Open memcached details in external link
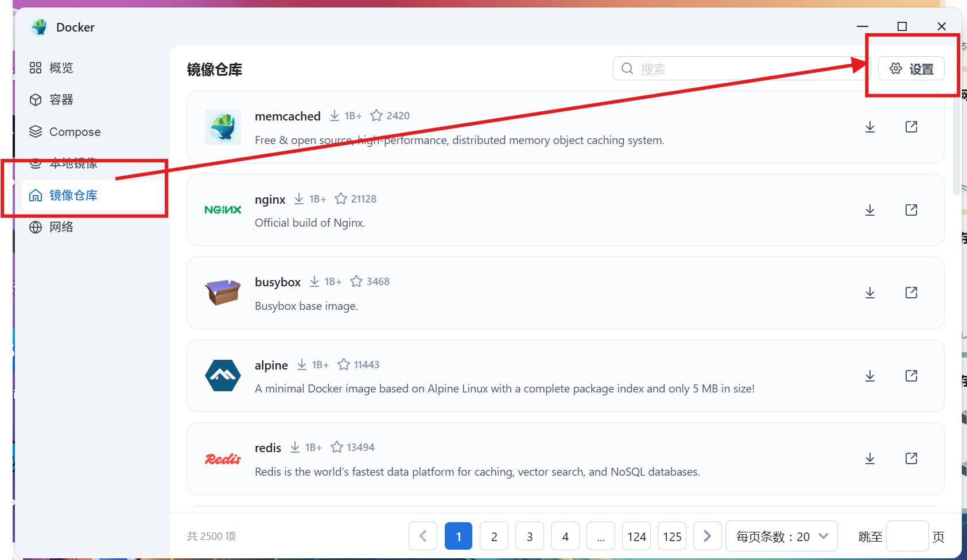 (911, 127)
